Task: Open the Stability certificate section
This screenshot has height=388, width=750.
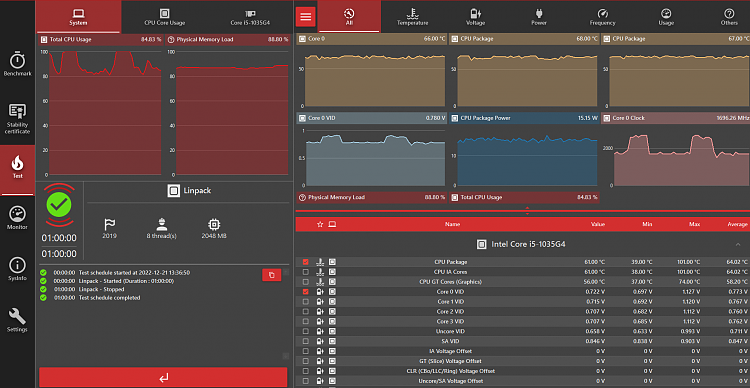Action: [x=17, y=119]
